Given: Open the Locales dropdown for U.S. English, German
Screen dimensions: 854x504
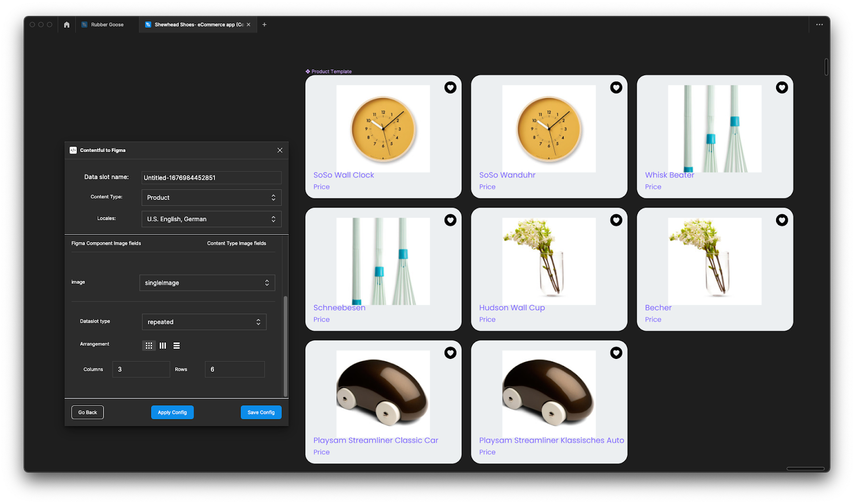Looking at the screenshot, I should (211, 219).
